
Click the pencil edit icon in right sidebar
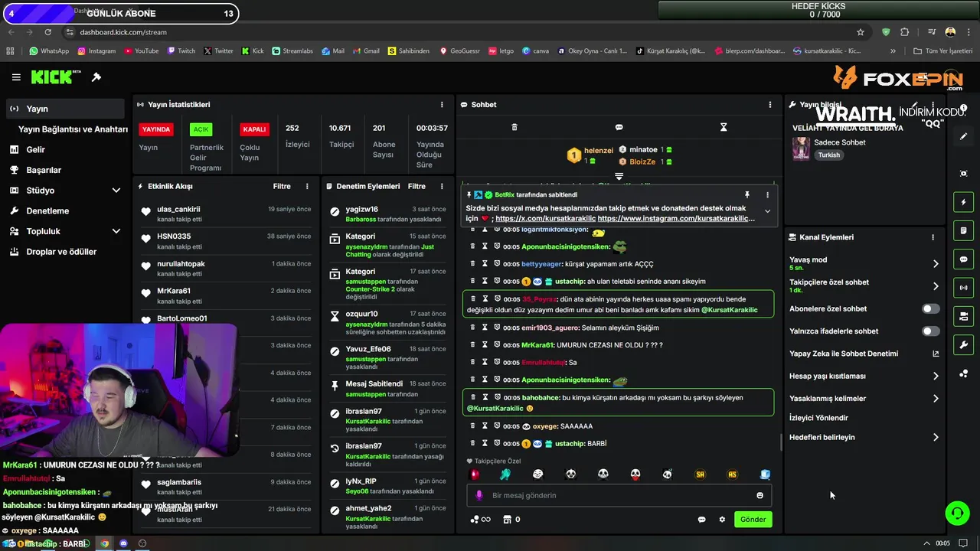point(964,136)
